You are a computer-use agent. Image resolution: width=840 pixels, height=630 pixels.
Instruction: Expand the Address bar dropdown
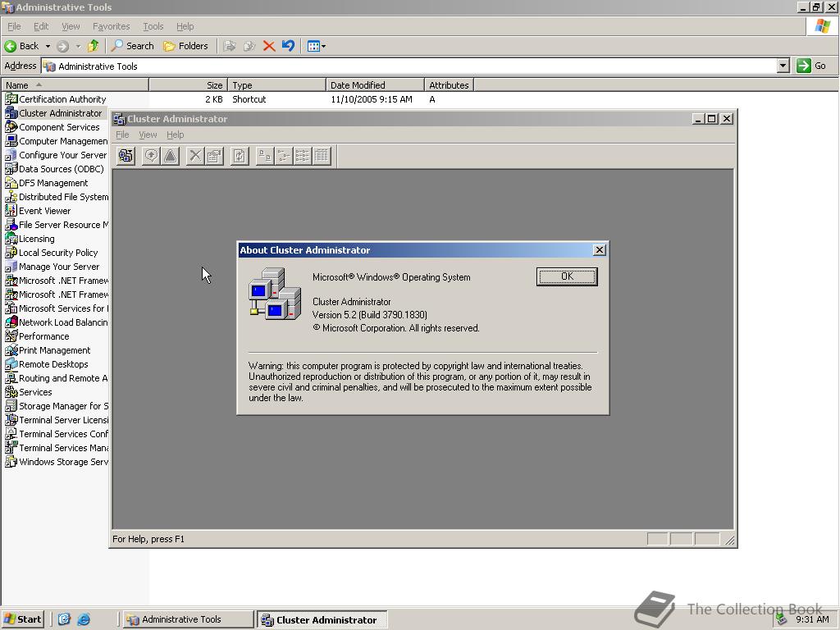point(783,66)
